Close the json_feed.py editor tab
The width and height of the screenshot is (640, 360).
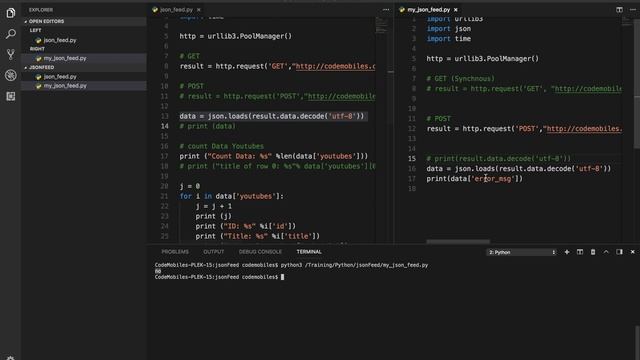[199, 10]
